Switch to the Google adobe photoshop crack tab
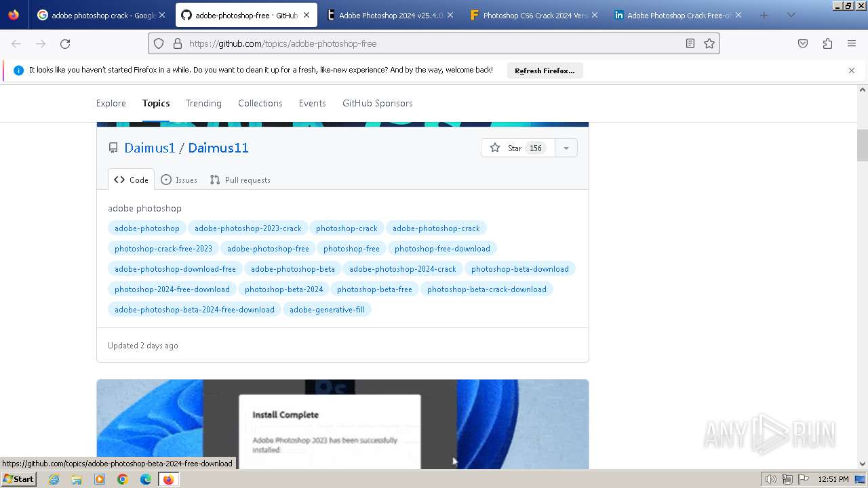868x488 pixels. pos(102,15)
